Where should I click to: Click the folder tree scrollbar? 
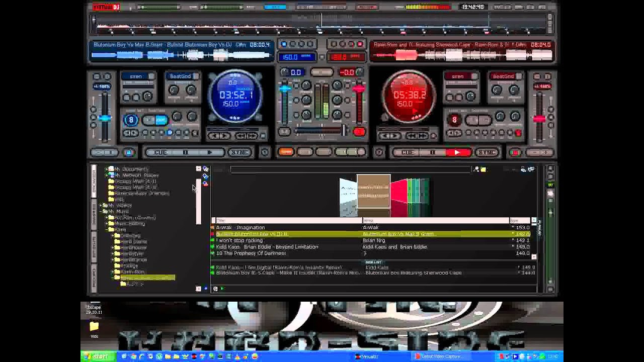pos(198,201)
